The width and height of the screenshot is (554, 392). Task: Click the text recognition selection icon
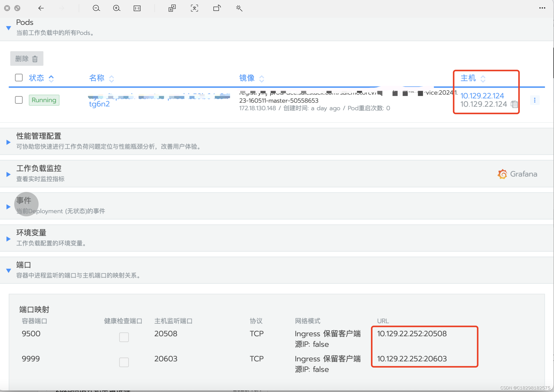pyautogui.click(x=194, y=8)
